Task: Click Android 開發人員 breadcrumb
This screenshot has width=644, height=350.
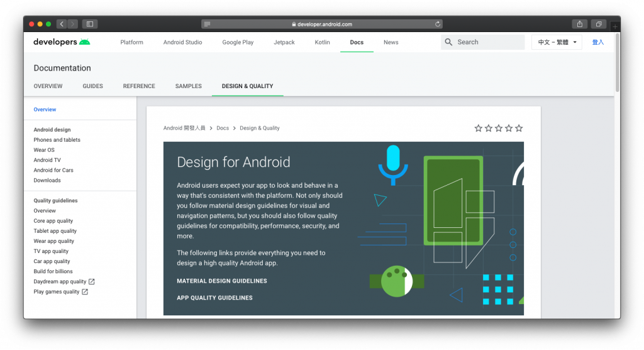Action: [184, 128]
